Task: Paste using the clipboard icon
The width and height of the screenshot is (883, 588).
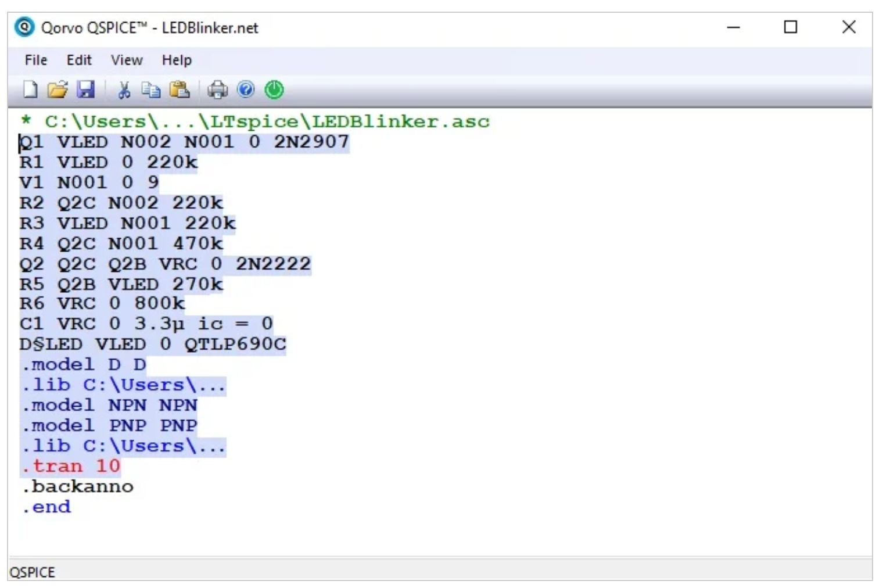Action: [x=180, y=89]
